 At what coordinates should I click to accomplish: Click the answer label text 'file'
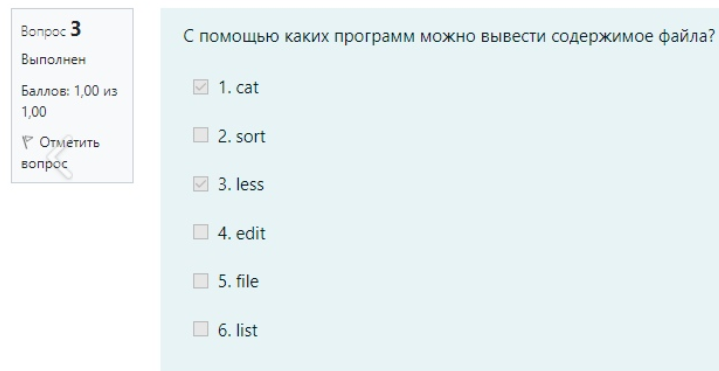coord(247,281)
